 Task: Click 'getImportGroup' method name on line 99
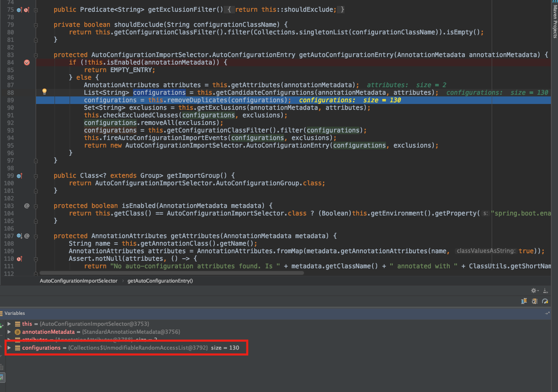(193, 176)
